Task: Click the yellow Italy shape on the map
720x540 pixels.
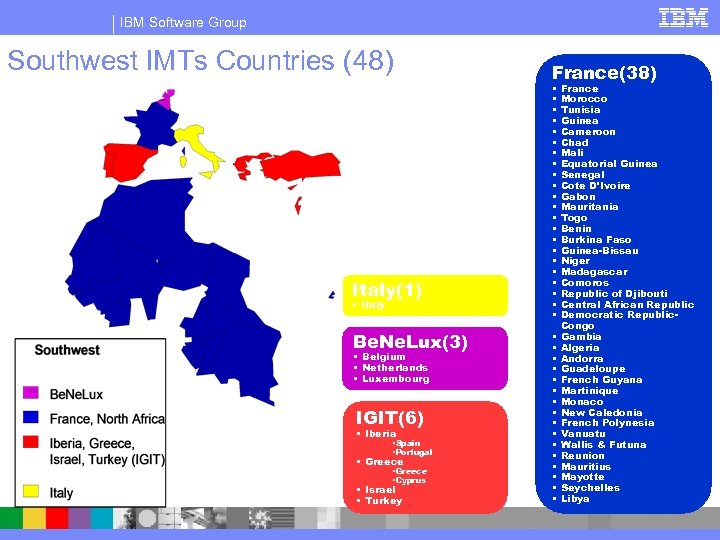Action: point(197,142)
